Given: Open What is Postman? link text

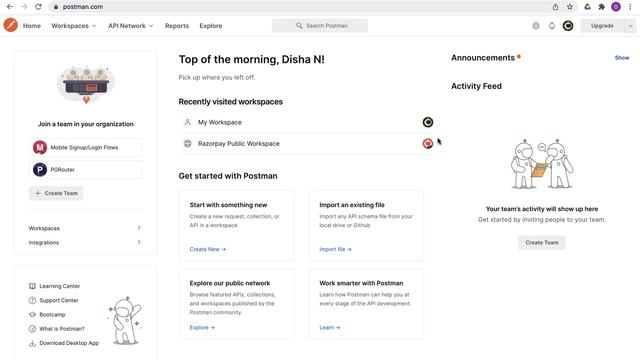Looking at the screenshot, I should [62, 329].
